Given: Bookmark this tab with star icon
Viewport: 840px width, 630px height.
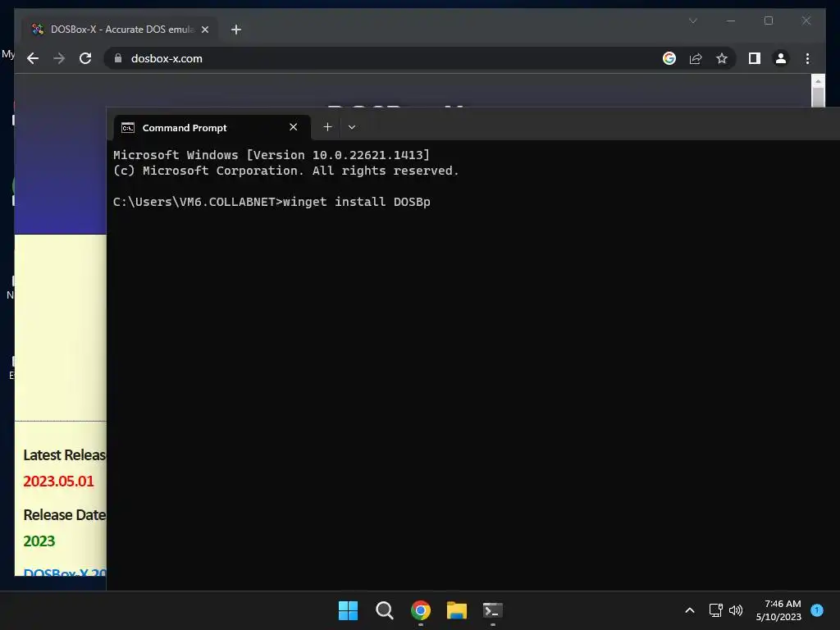Looking at the screenshot, I should [722, 58].
